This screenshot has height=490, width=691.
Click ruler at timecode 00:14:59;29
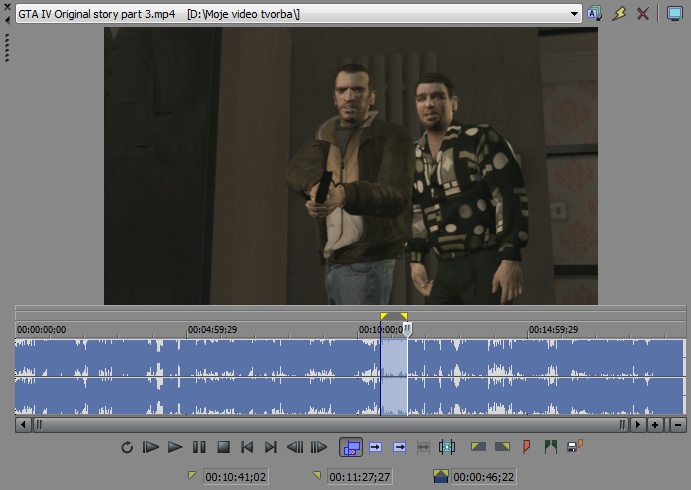pos(554,330)
